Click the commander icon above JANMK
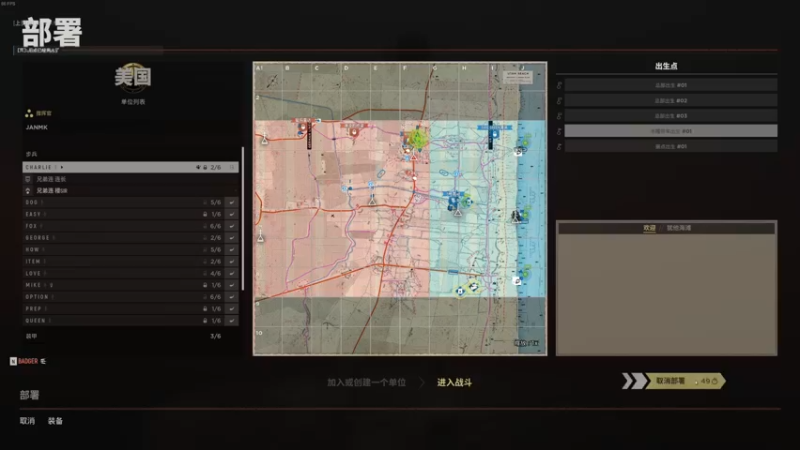 click(29, 113)
